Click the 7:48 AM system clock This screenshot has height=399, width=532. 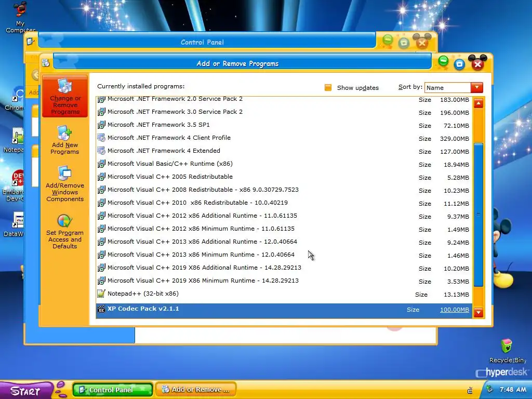513,390
